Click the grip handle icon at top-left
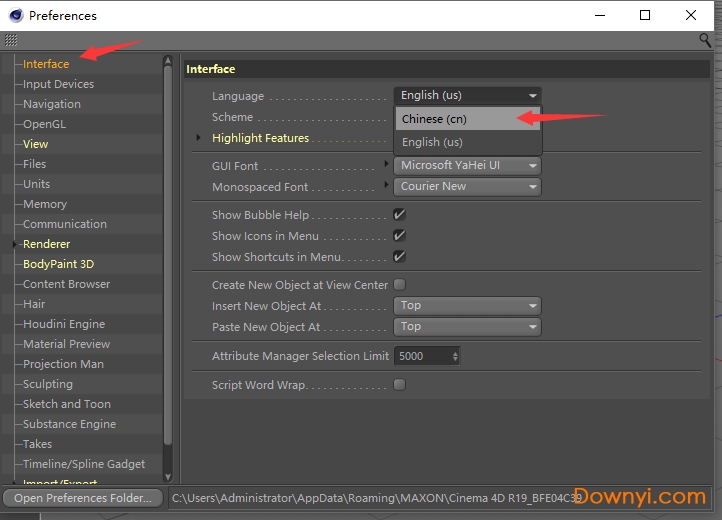Screen dimensions: 722x520 click(x=11, y=41)
